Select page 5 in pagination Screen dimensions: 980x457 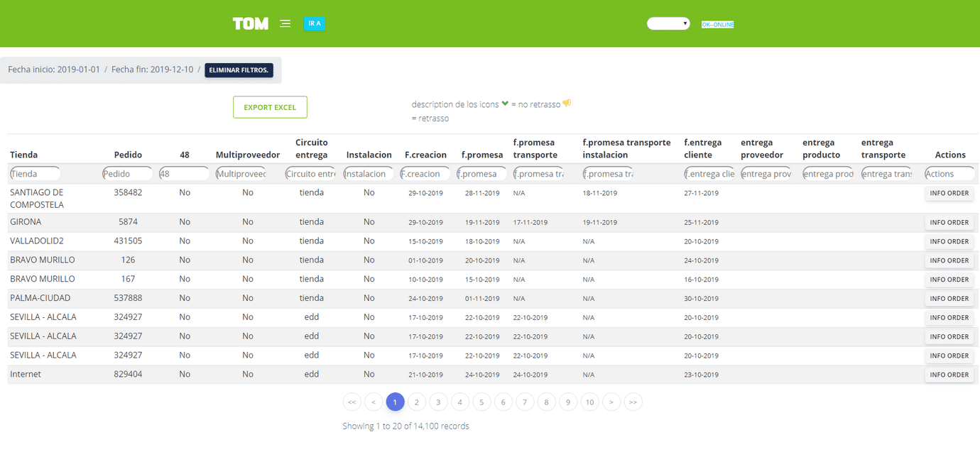[x=481, y=402]
